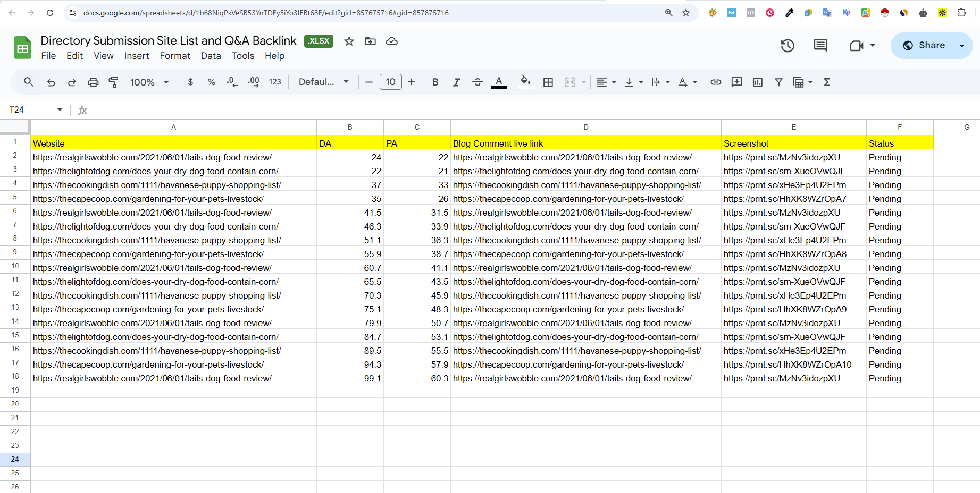This screenshot has width=980, height=493.
Task: Open the Help menu
Action: [x=274, y=56]
